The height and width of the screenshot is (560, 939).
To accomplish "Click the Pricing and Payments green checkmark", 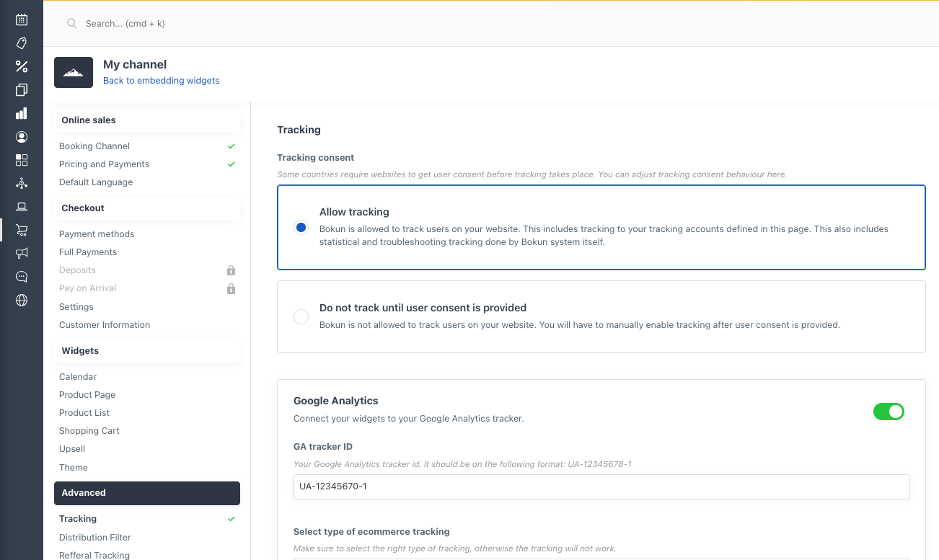I will coord(232,164).
